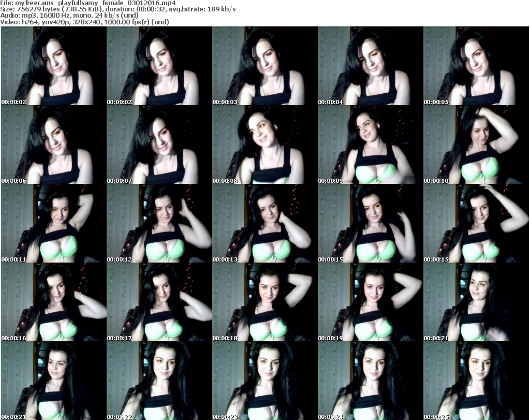This screenshot has height=420, width=530.
Task: Open the frame marked 00:00:06
Action: click(53, 144)
